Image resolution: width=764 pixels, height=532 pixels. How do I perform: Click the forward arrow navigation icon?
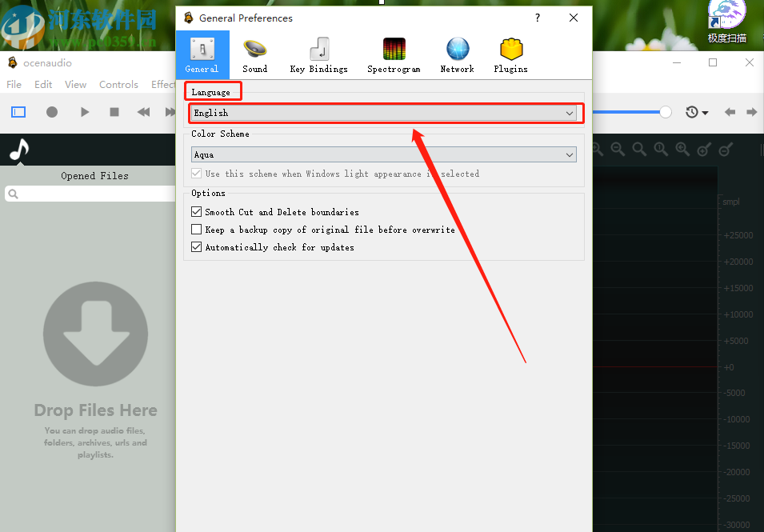point(752,113)
